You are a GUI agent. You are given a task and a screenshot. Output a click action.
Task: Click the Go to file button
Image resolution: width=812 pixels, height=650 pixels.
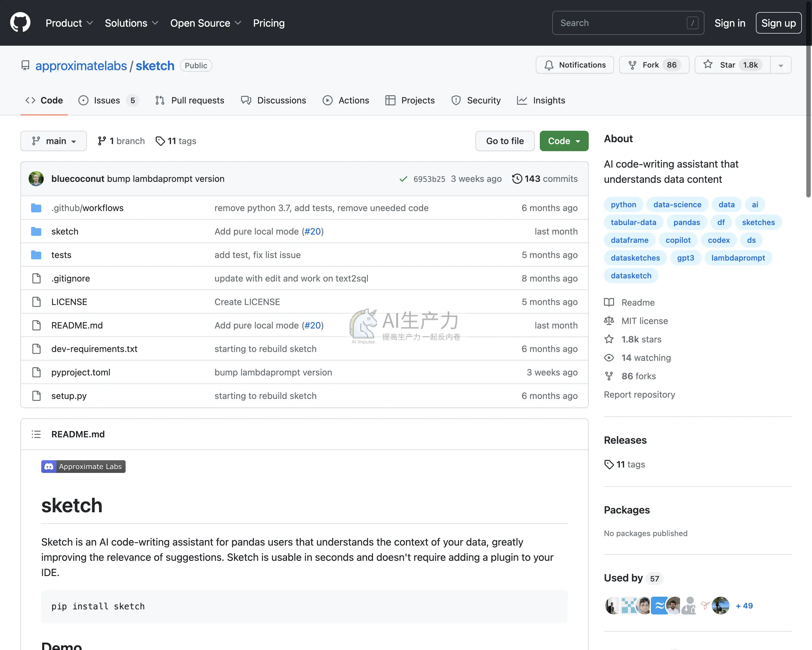point(505,141)
